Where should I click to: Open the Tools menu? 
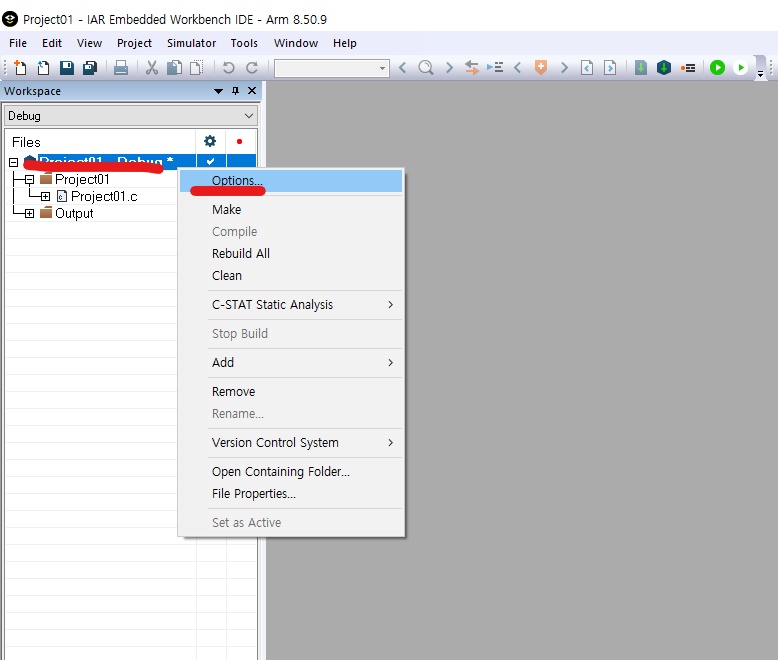coord(244,43)
